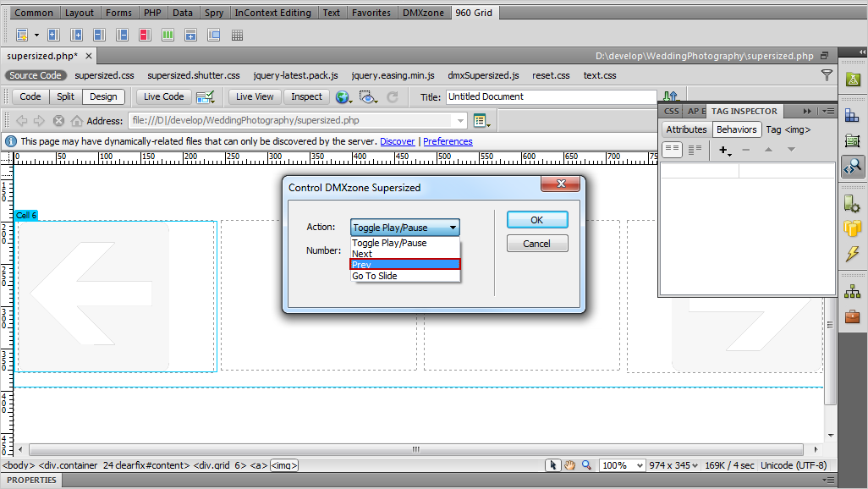The width and height of the screenshot is (868, 489).
Task: Click OK in the Supersized dialog
Action: (x=537, y=220)
